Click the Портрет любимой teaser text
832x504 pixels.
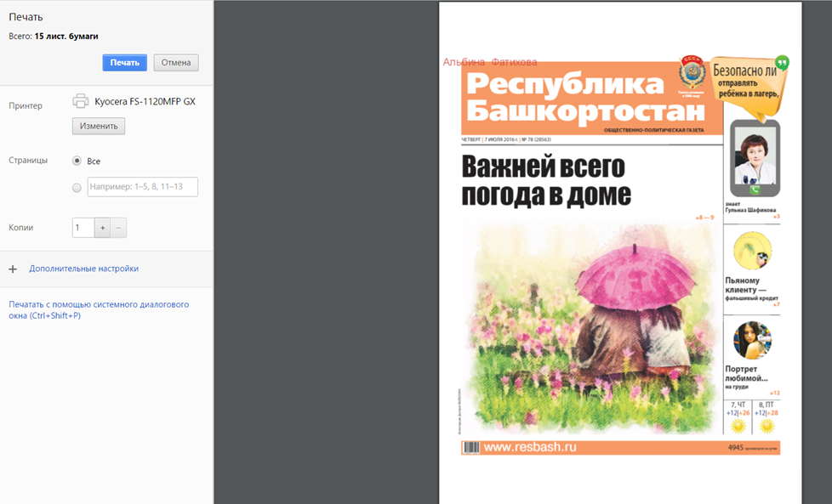tap(747, 377)
